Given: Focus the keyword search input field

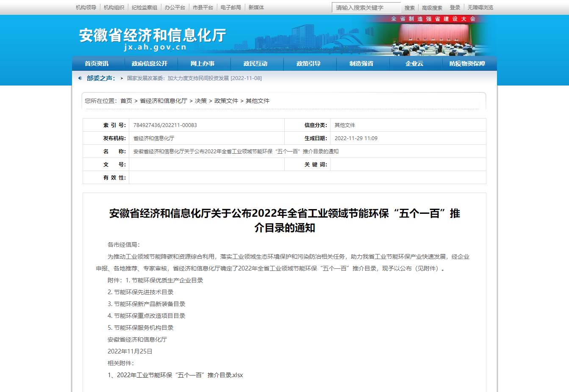Looking at the screenshot, I should (x=366, y=8).
